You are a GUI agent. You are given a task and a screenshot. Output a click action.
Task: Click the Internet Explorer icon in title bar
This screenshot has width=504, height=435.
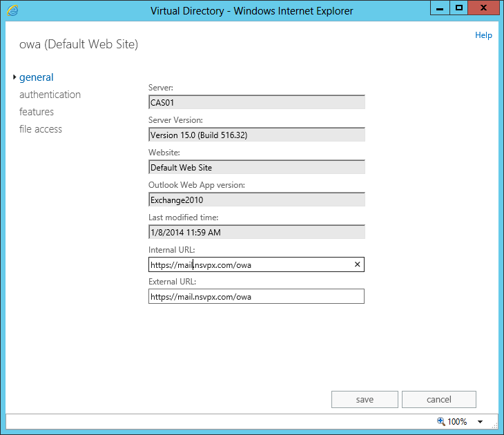(x=12, y=10)
